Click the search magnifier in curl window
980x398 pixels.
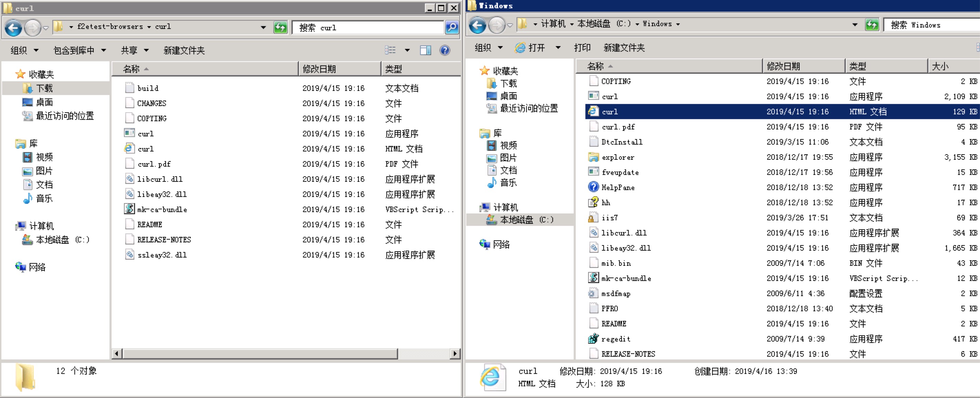pyautogui.click(x=451, y=28)
